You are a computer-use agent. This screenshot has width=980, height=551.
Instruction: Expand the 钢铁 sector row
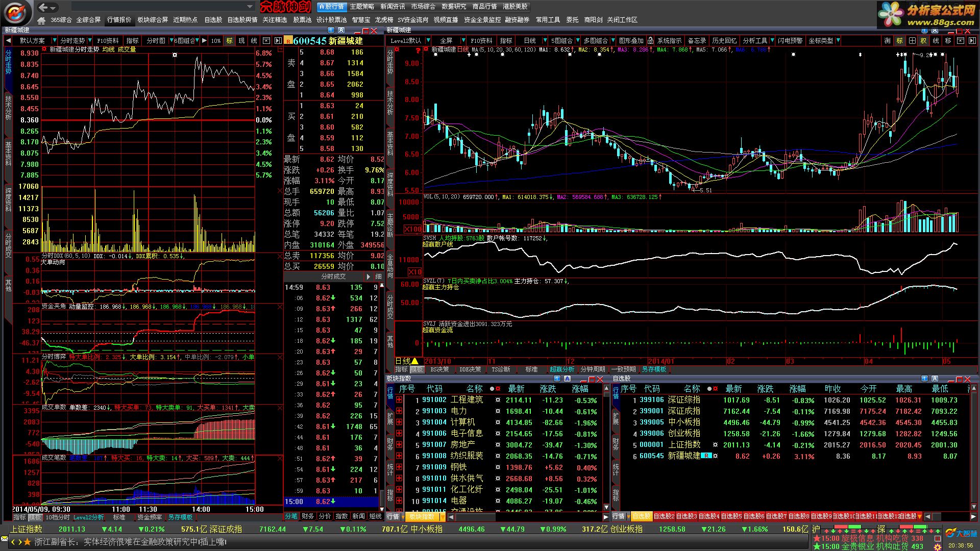(x=399, y=467)
